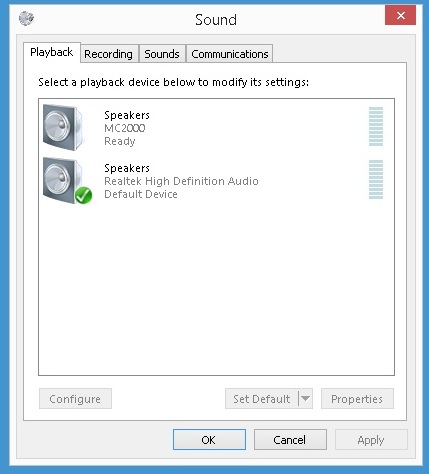Viewport: 429px width, 474px height.
Task: Open device Properties
Action: [357, 398]
